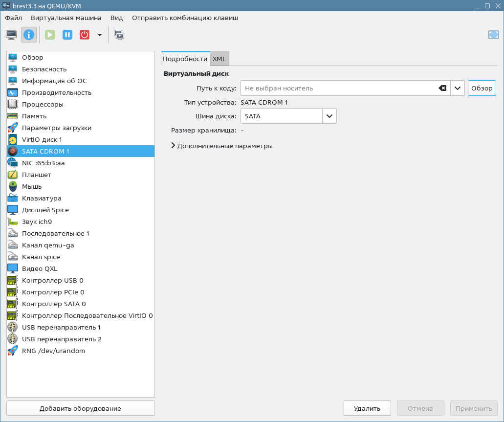Open the source path dropdown arrow
The image size is (504, 422).
click(x=457, y=88)
